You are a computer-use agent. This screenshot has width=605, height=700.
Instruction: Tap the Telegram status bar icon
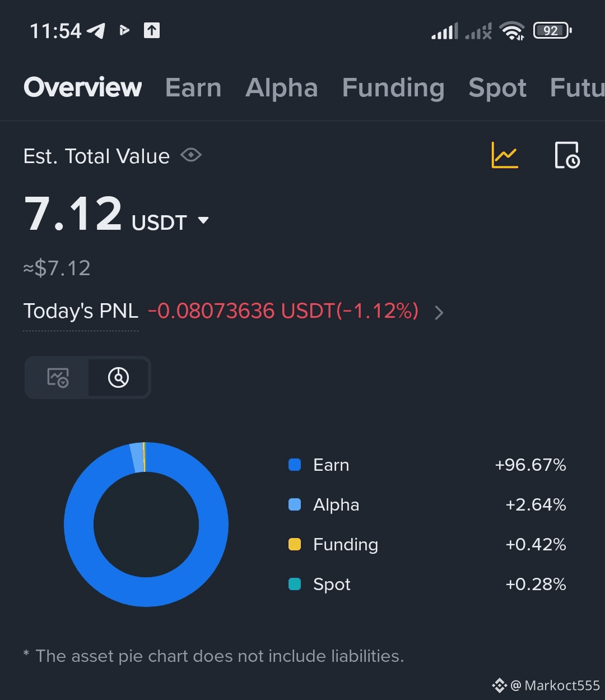point(96,31)
